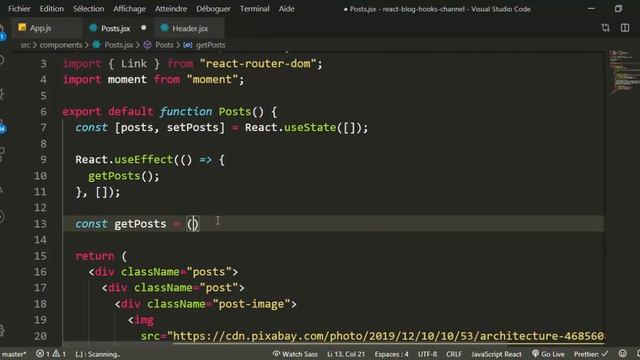Screen dimensions: 640x360
Task: Open the feedback smiley icon
Action: [x=622, y=354]
